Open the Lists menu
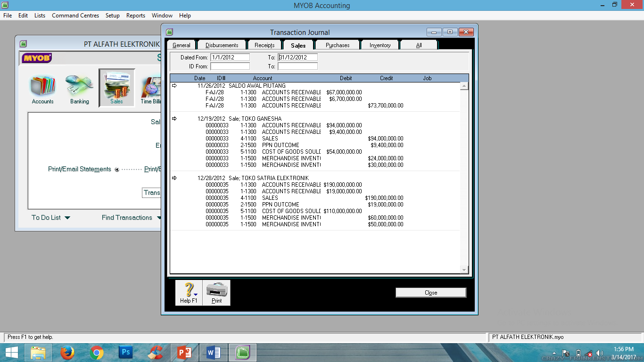Viewport: 644px width, 362px height. coord(40,16)
